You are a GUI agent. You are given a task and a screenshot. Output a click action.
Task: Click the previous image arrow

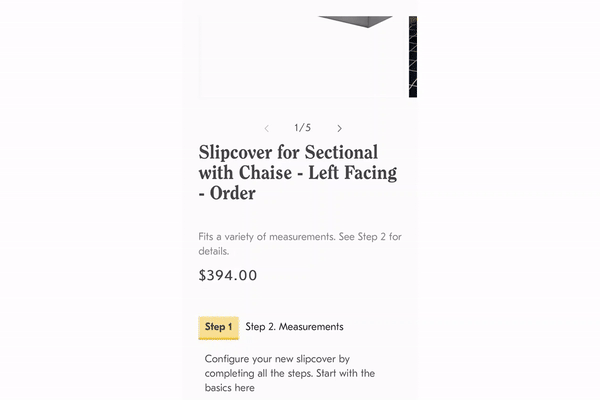point(266,128)
